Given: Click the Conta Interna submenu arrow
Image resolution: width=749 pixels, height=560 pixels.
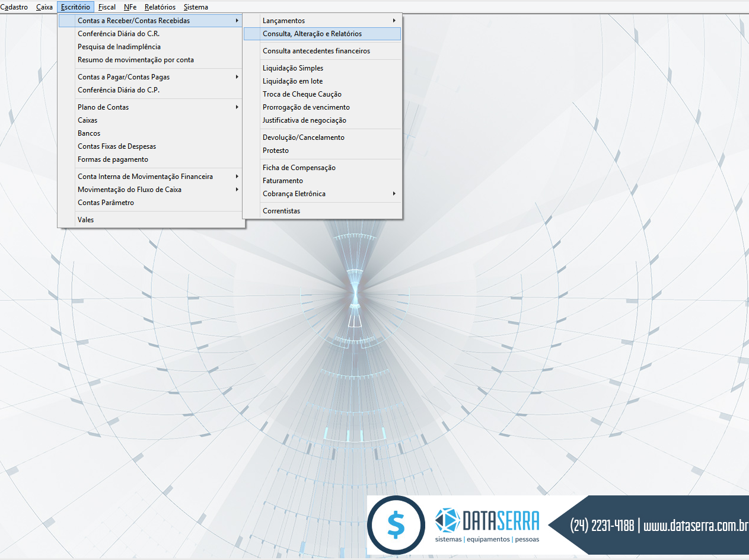Looking at the screenshot, I should (x=237, y=177).
